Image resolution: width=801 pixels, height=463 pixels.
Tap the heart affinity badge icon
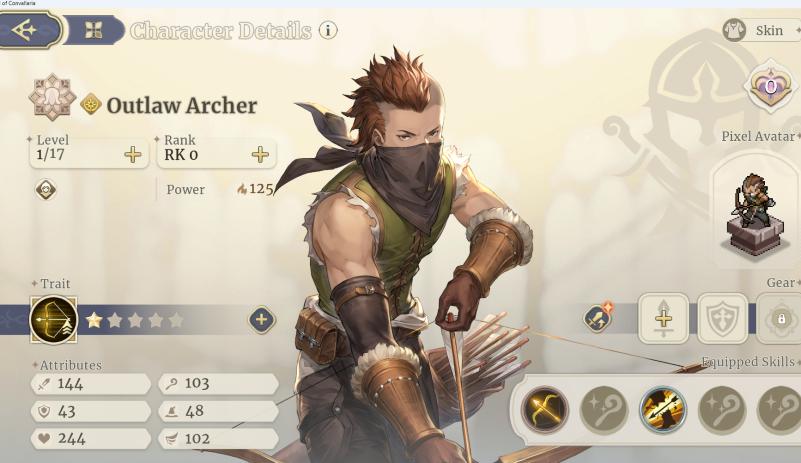[x=771, y=86]
